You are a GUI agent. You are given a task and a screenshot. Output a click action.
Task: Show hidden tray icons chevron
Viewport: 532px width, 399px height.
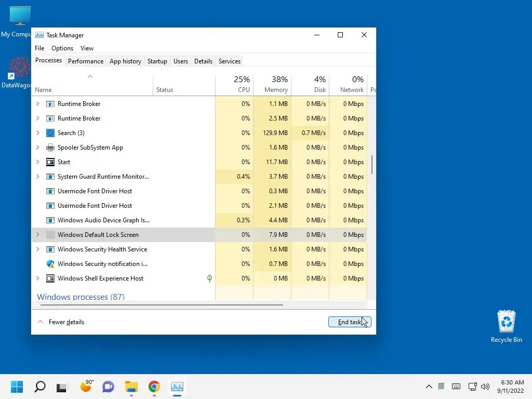click(x=429, y=387)
